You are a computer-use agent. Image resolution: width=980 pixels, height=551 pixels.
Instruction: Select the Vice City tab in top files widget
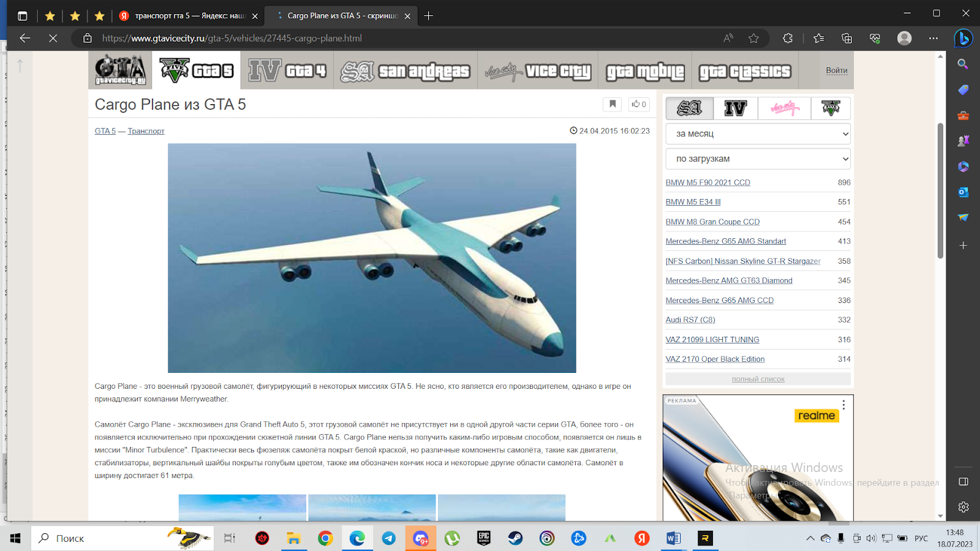click(785, 108)
